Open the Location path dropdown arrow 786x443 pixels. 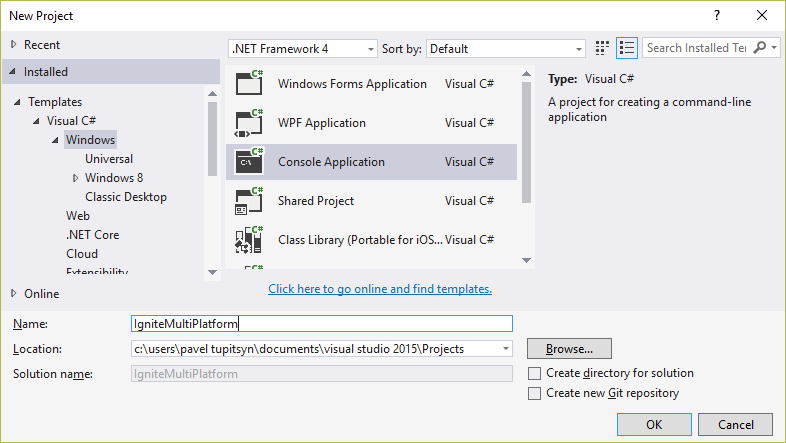point(506,349)
